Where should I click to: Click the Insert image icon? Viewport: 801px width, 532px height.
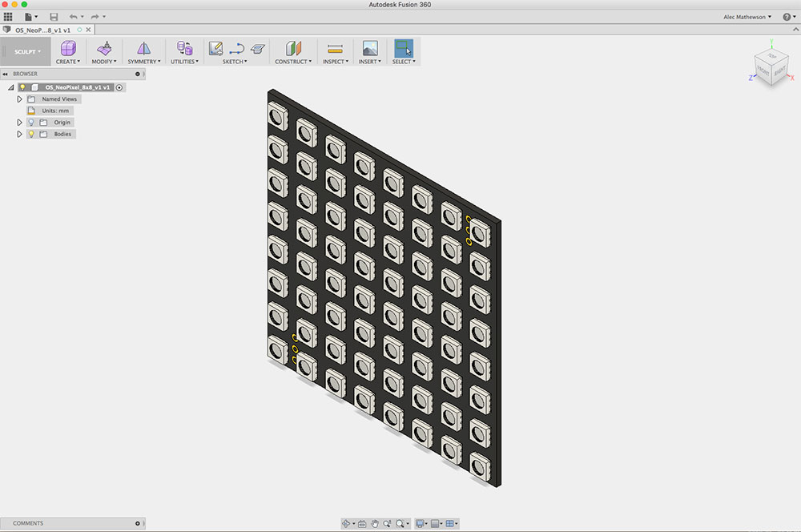[x=370, y=49]
